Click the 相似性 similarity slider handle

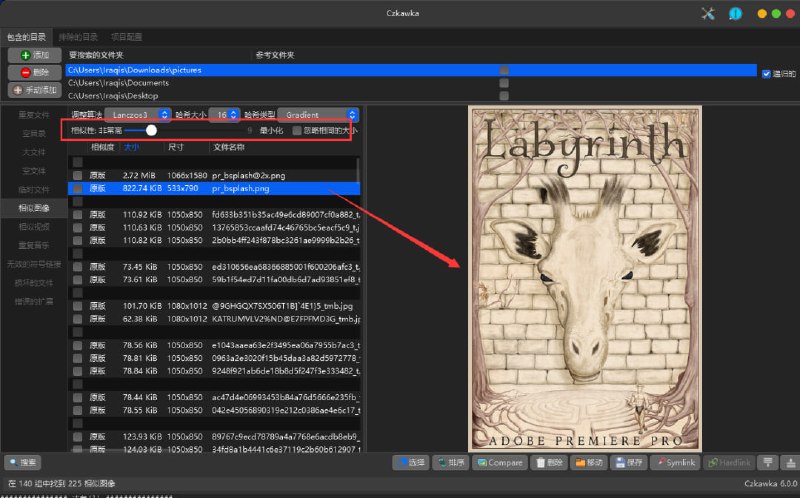coord(151,130)
